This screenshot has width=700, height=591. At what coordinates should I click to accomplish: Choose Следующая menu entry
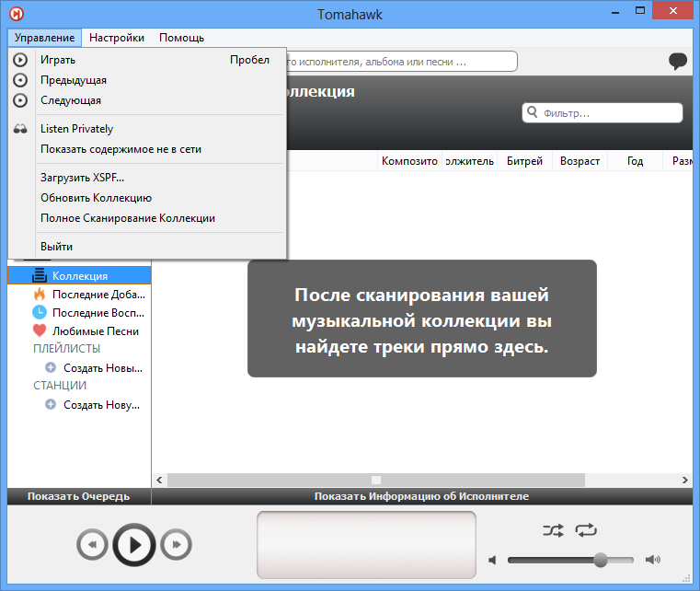147,100
